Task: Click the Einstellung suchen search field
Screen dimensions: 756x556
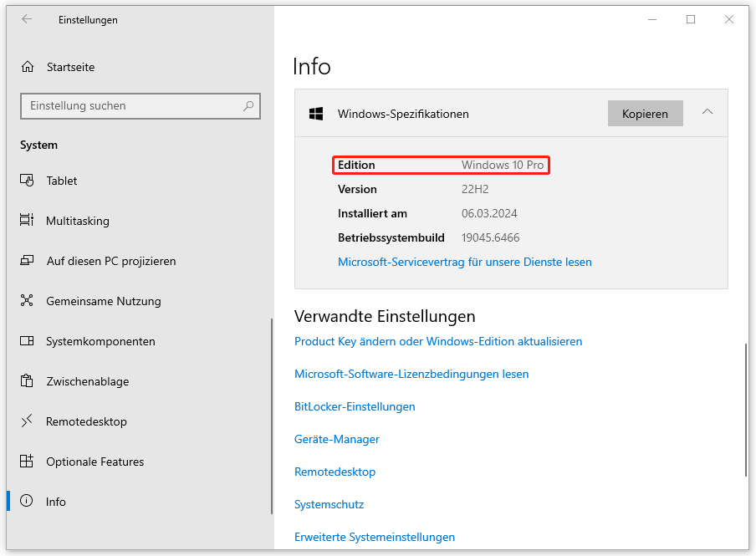Action: (140, 105)
